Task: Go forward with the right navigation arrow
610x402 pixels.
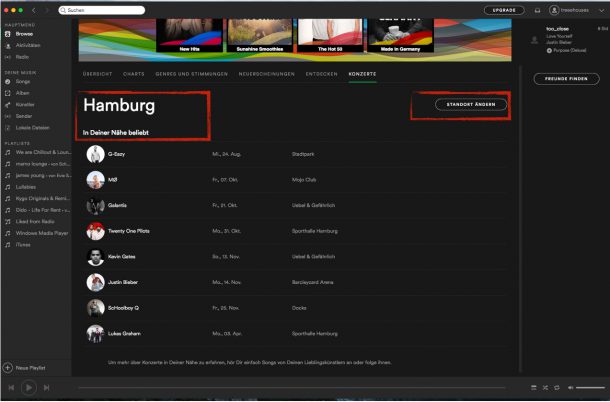Action: click(x=47, y=10)
